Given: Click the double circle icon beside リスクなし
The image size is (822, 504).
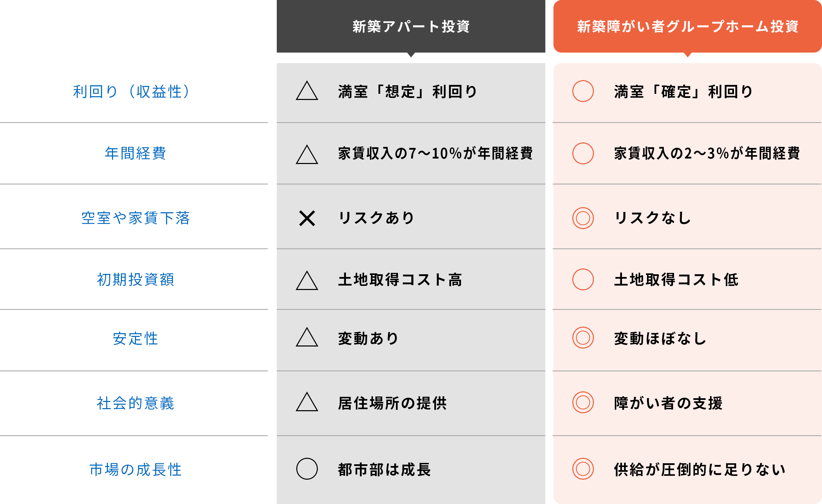Looking at the screenshot, I should (x=583, y=218).
